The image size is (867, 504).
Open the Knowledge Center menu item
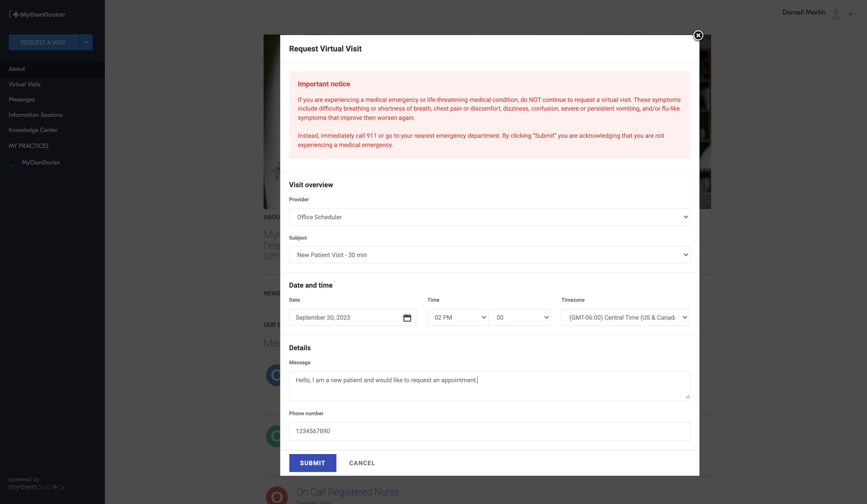click(x=33, y=130)
